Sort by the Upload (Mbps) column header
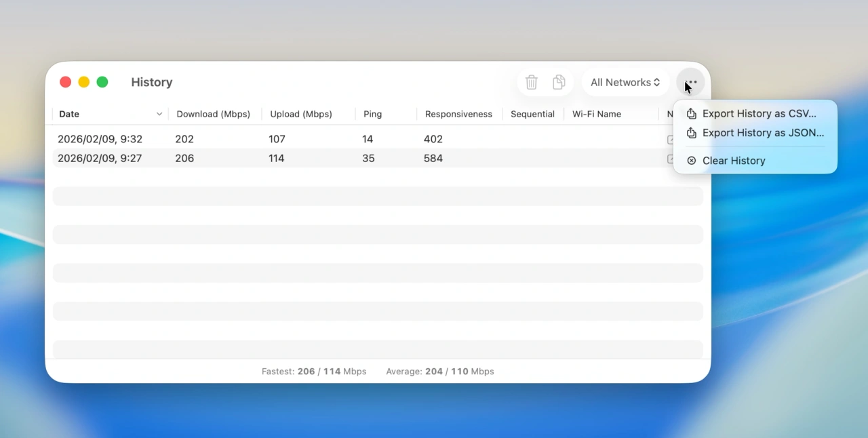868x438 pixels. tap(300, 114)
